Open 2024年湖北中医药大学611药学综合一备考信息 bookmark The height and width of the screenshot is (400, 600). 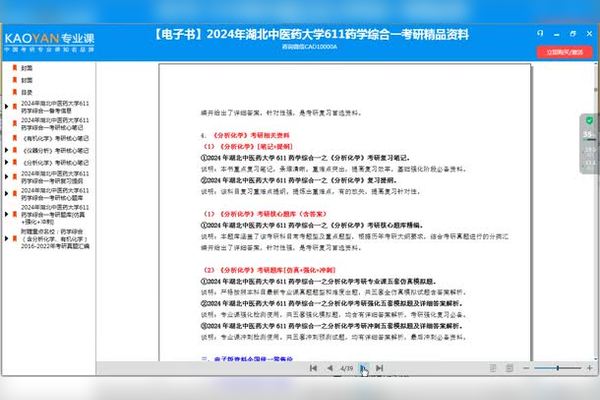(55, 107)
